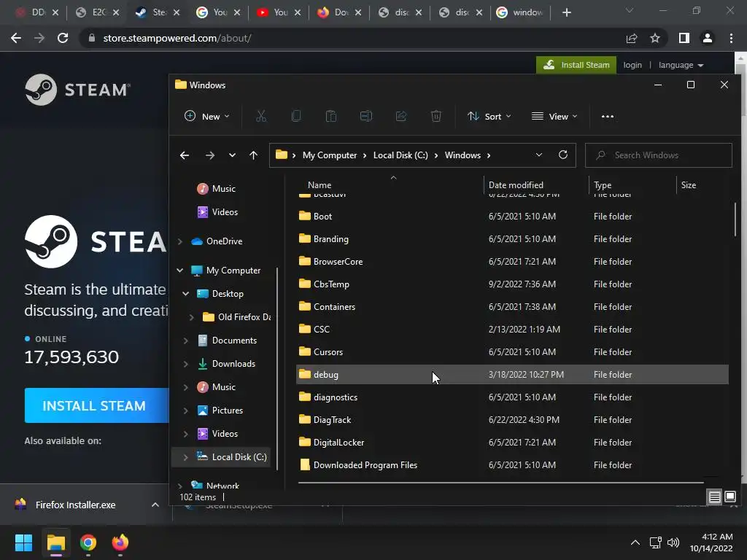Screen dimensions: 747x560
Task: Go forward in File Explorer navigation
Action: (x=209, y=155)
